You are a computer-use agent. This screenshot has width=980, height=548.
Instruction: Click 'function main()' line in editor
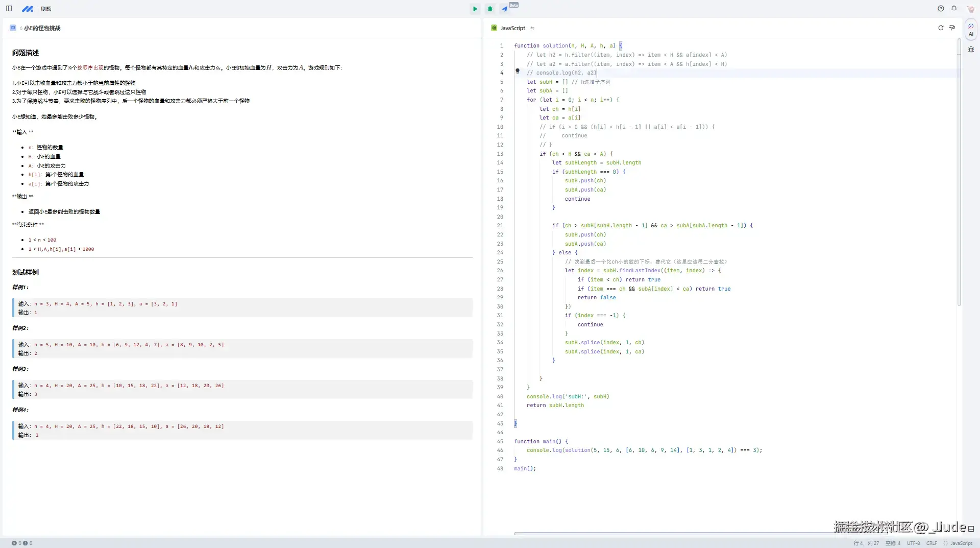pyautogui.click(x=541, y=441)
